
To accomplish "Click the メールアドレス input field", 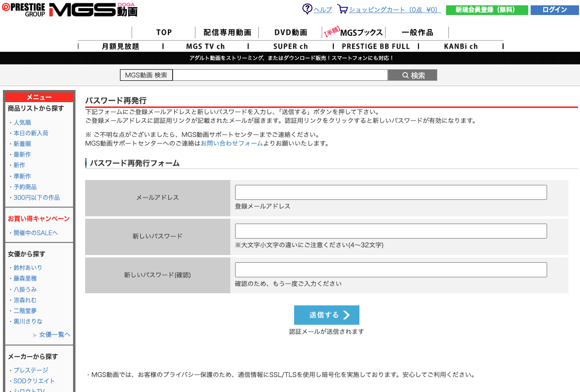I will 391,193.
